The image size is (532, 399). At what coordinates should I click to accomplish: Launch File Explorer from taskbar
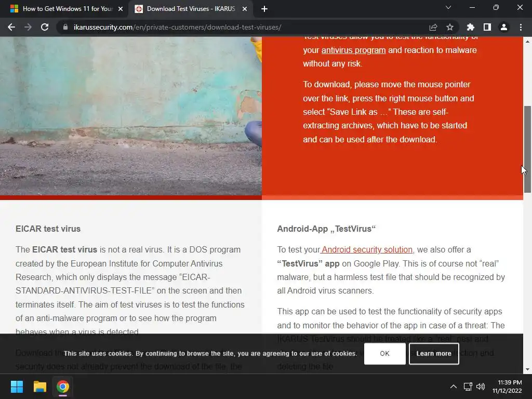pyautogui.click(x=39, y=387)
